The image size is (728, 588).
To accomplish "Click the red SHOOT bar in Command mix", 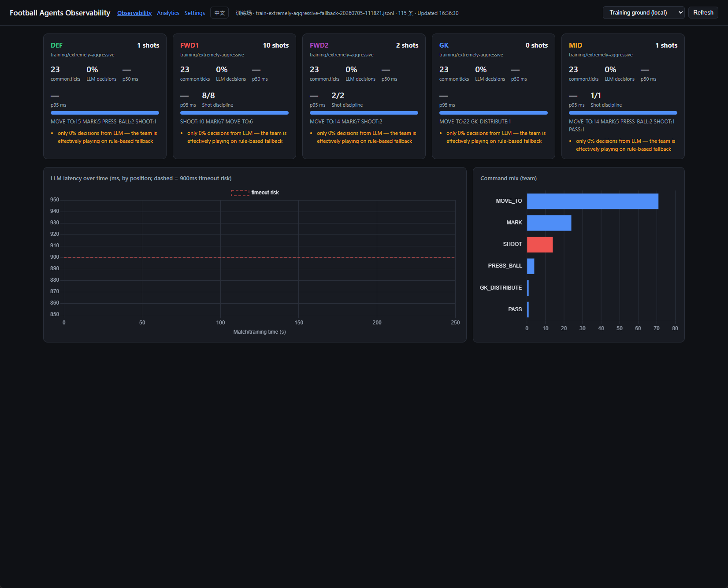I will (540, 245).
